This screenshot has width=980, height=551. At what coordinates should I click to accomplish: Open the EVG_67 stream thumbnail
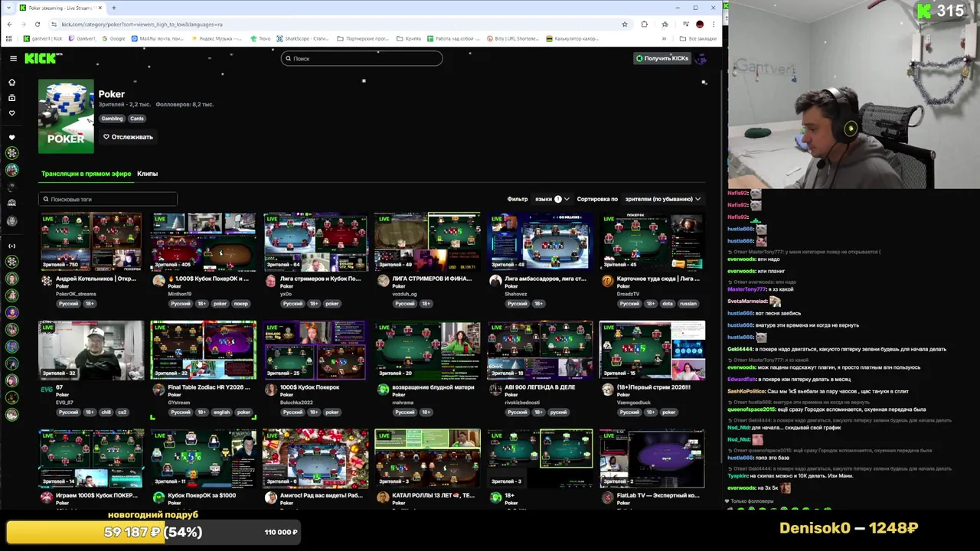(91, 350)
